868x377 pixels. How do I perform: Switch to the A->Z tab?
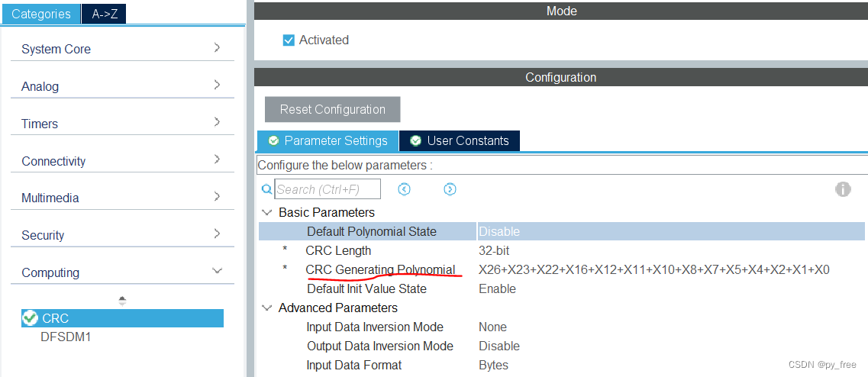pos(104,14)
